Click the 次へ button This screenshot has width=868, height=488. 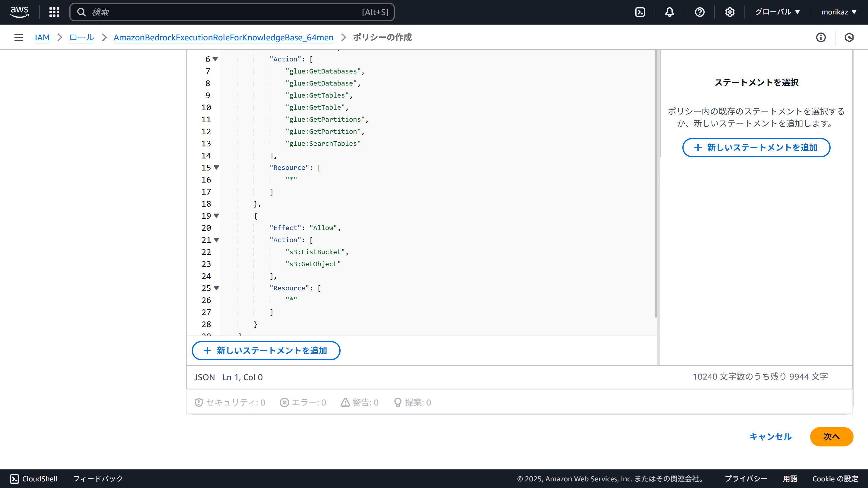click(x=831, y=436)
